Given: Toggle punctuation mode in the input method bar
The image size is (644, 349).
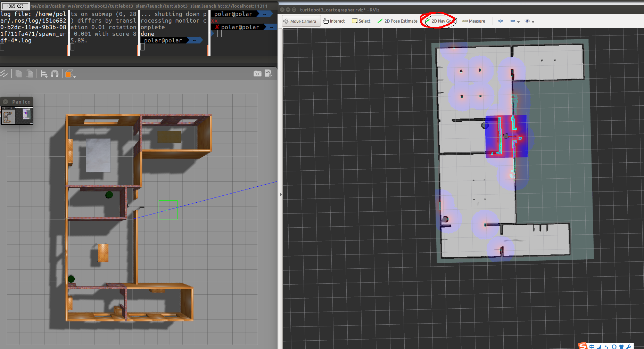Looking at the screenshot, I should point(606,346).
